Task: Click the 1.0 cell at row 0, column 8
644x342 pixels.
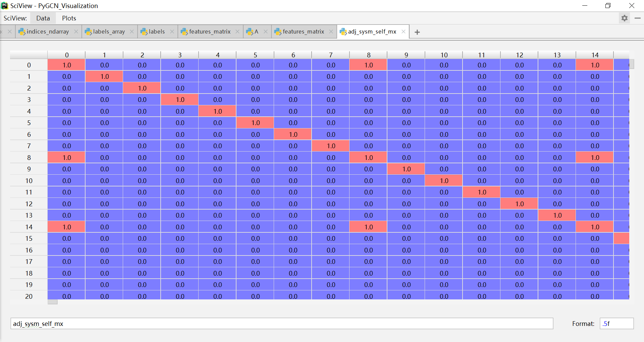Action: tap(368, 65)
